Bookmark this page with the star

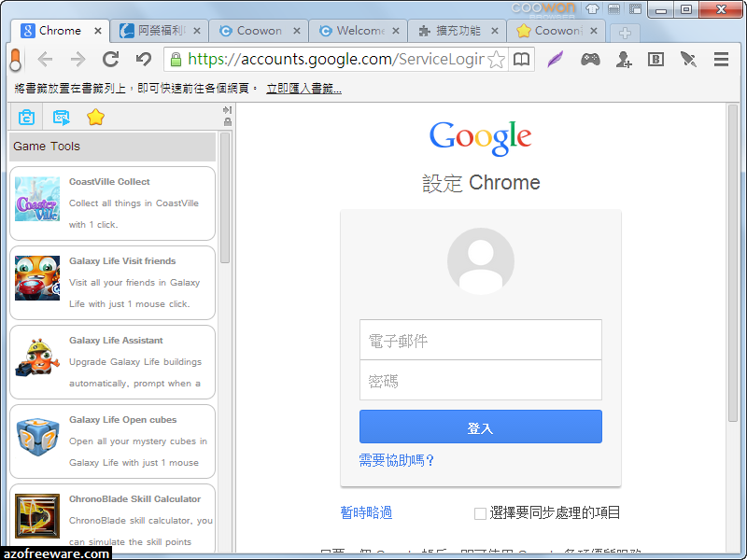[496, 60]
